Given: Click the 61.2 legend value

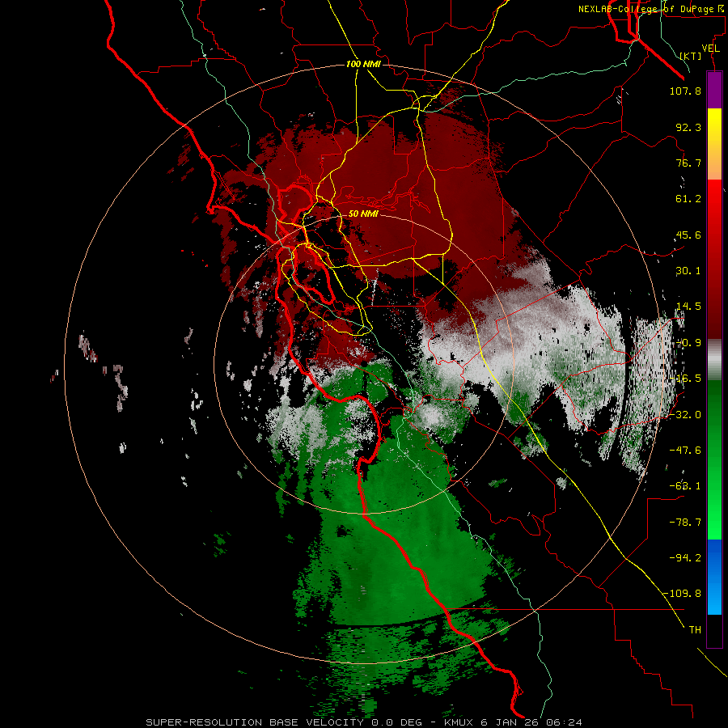Looking at the screenshot, I should 688,199.
